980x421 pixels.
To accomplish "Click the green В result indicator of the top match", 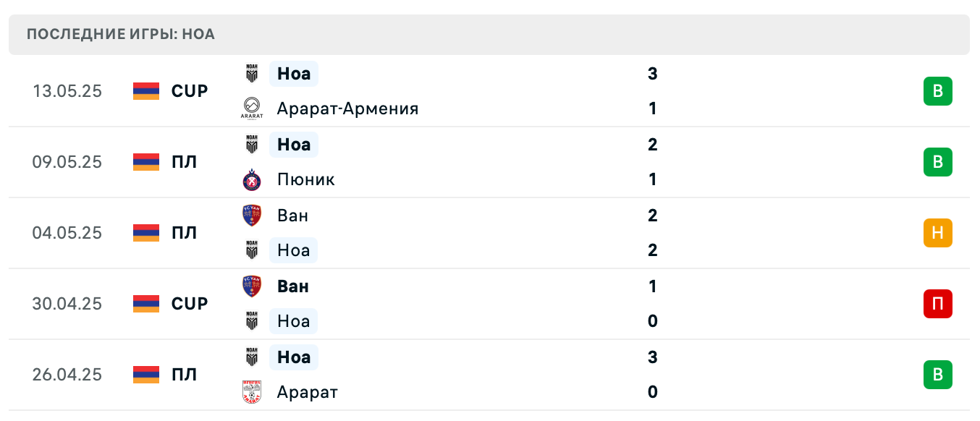I will point(938,91).
